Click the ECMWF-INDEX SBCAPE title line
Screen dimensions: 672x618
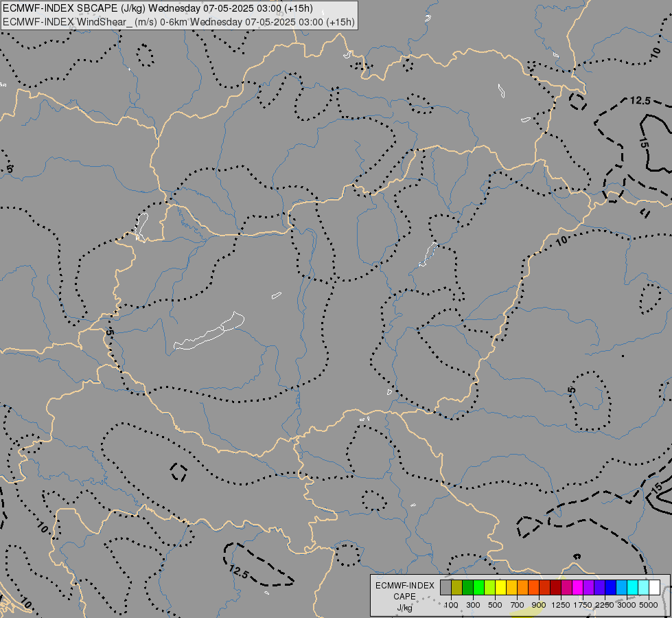(158, 8)
